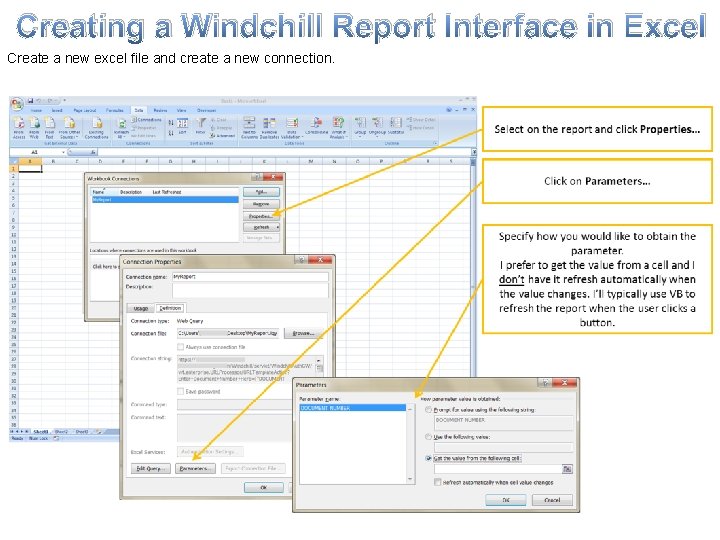Click the Parameters button in Connection Properties
The image size is (720, 540).
[x=195, y=468]
